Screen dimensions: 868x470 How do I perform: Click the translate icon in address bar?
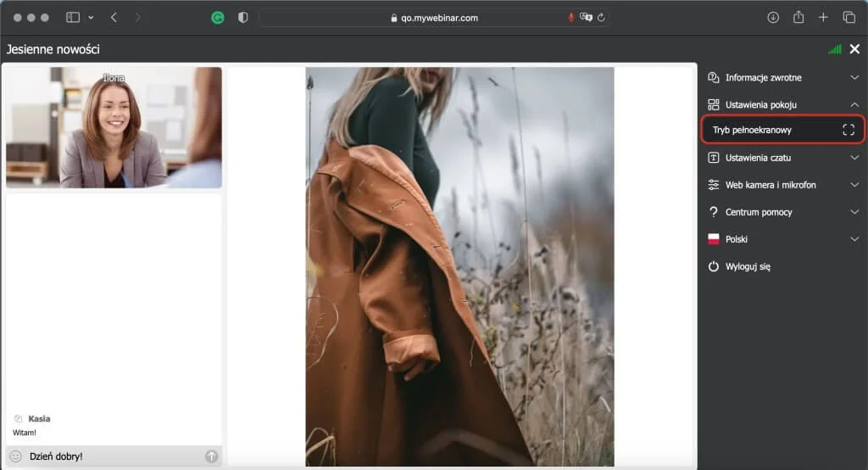[x=586, y=17]
